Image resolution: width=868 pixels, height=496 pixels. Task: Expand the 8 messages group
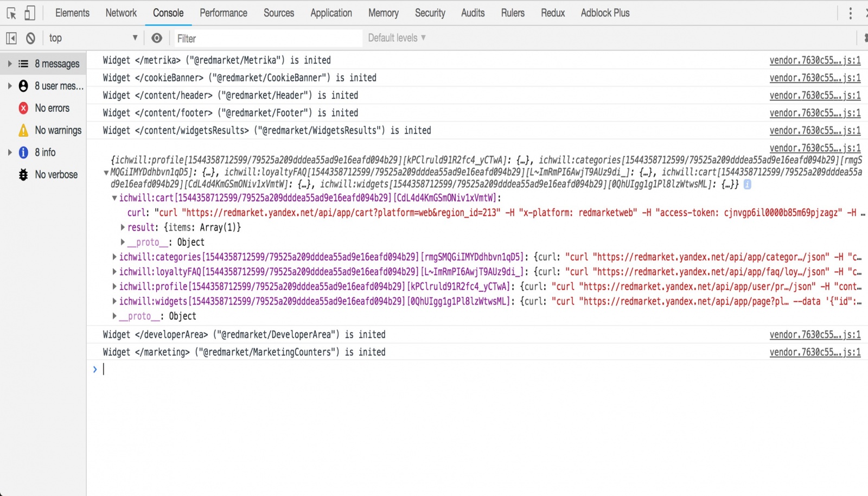pyautogui.click(x=9, y=64)
